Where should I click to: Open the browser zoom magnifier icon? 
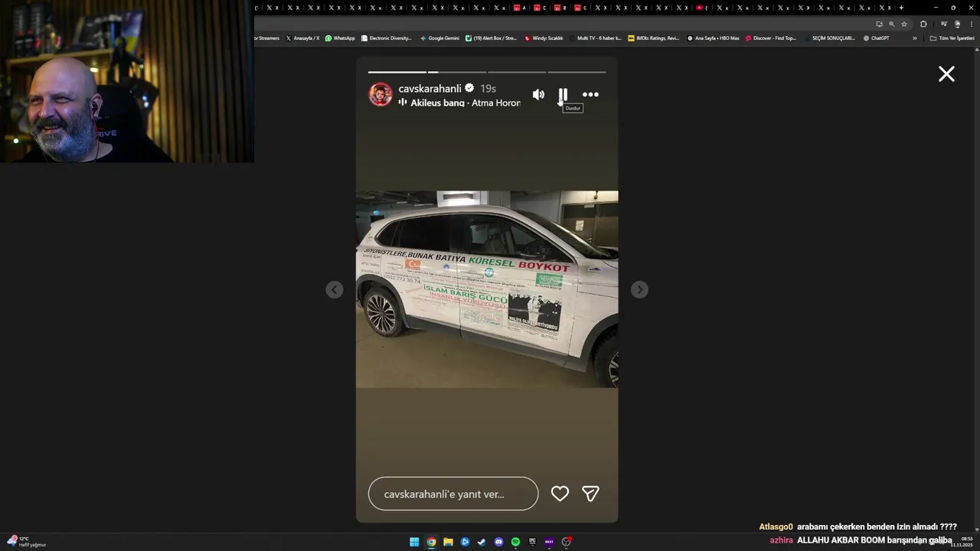click(891, 24)
